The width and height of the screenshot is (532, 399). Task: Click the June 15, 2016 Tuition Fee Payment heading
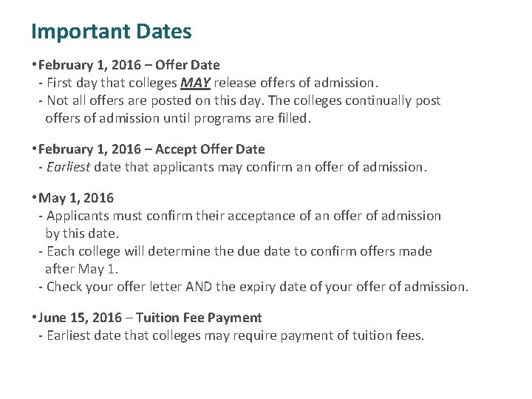pyautogui.click(x=149, y=318)
